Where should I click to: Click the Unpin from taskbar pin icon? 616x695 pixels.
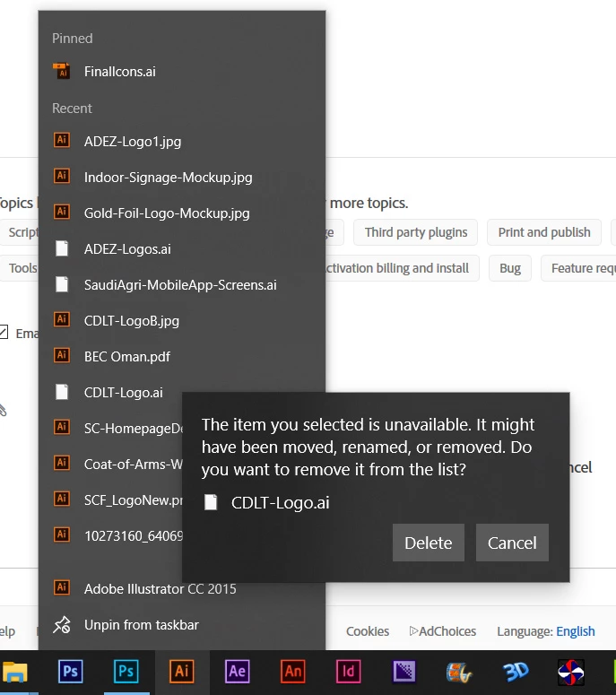click(x=62, y=625)
